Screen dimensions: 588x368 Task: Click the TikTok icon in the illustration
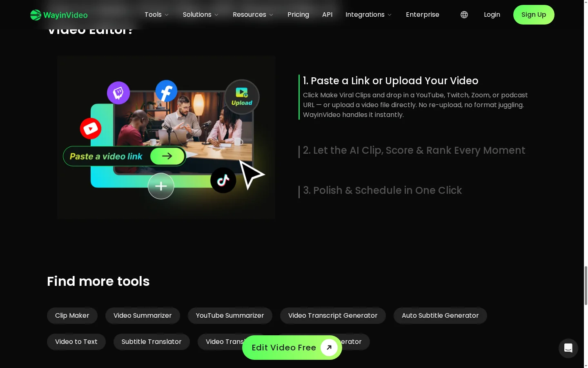coord(223,180)
